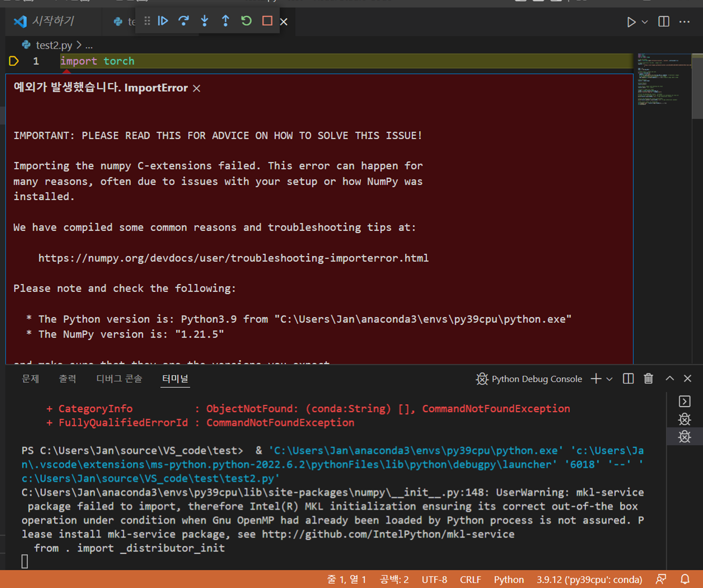Screen dimensions: 703x588
Task: Close the bottom panel
Action: pyautogui.click(x=688, y=379)
